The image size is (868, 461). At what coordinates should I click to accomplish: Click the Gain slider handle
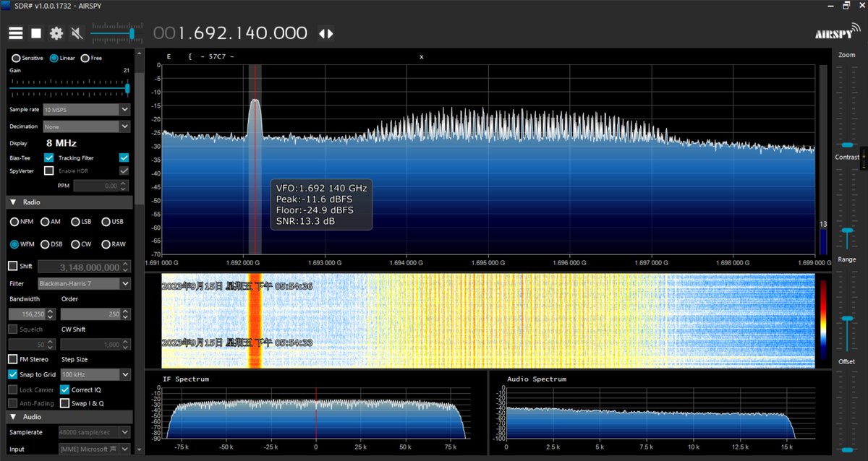(x=128, y=88)
